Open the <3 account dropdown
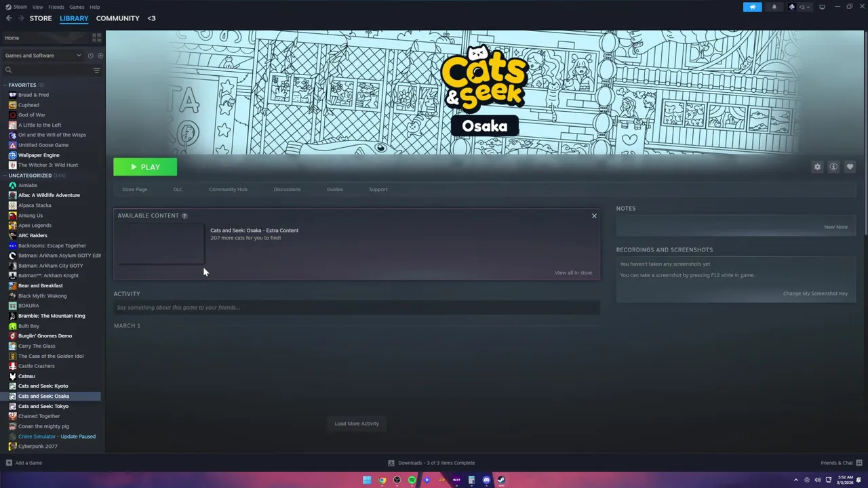 [801, 7]
